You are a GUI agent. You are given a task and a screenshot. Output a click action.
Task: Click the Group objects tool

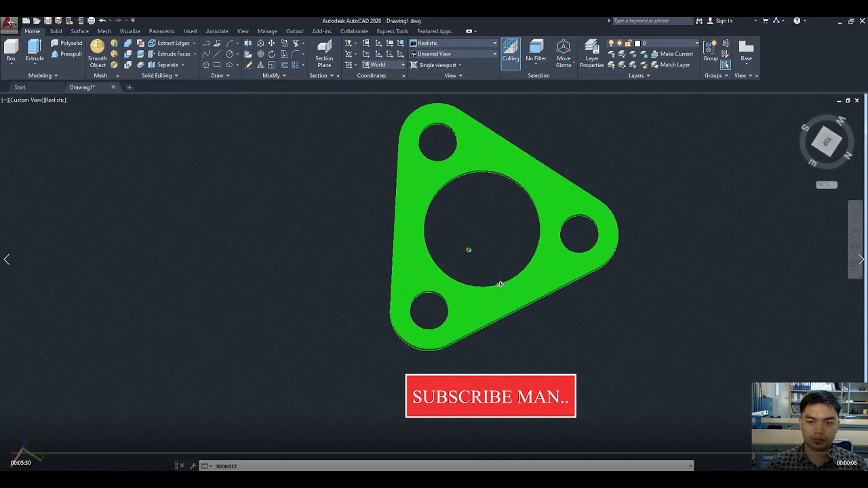(x=710, y=50)
